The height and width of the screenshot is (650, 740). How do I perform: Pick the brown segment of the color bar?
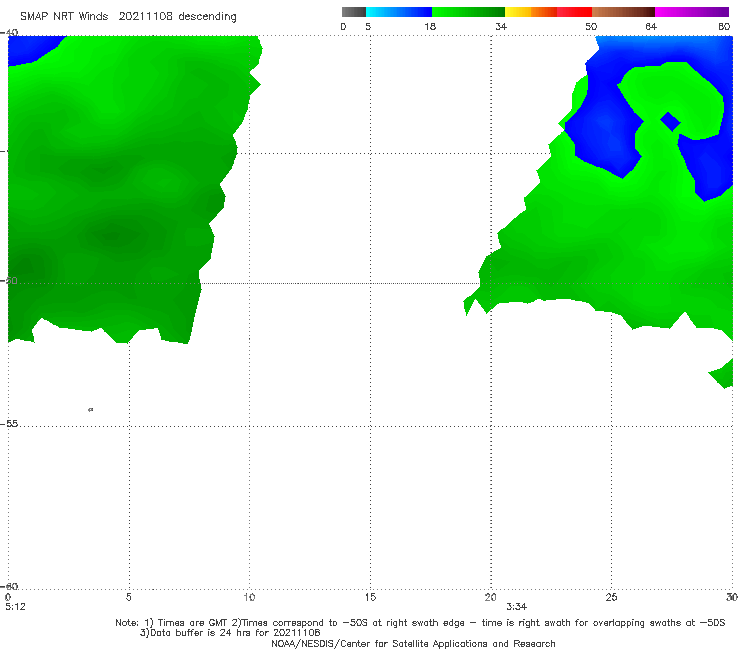(623, 12)
